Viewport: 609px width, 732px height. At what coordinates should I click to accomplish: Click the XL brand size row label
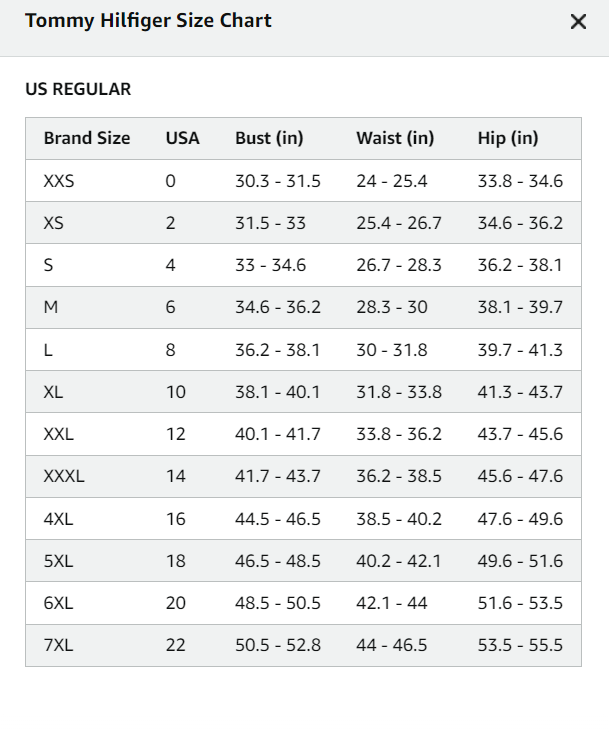coord(53,392)
